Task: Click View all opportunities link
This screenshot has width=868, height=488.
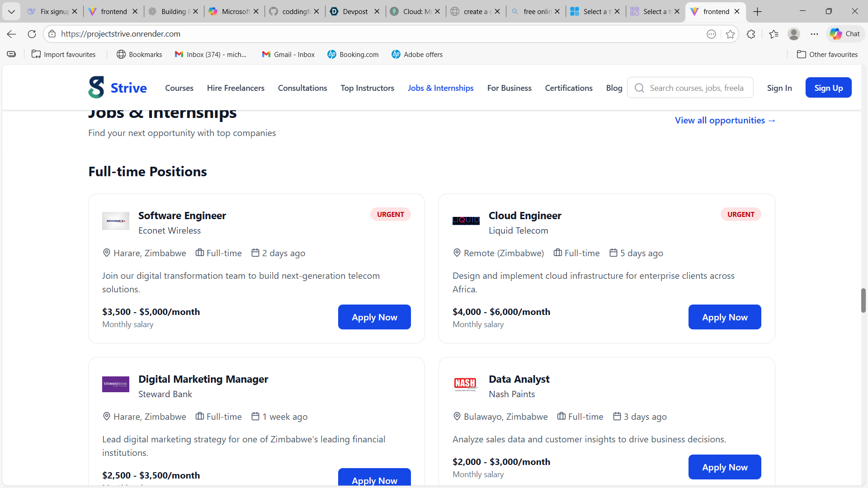Action: point(725,121)
